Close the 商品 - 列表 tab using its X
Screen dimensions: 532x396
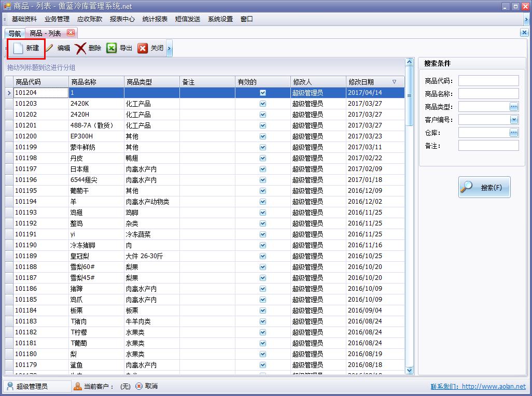71,33
